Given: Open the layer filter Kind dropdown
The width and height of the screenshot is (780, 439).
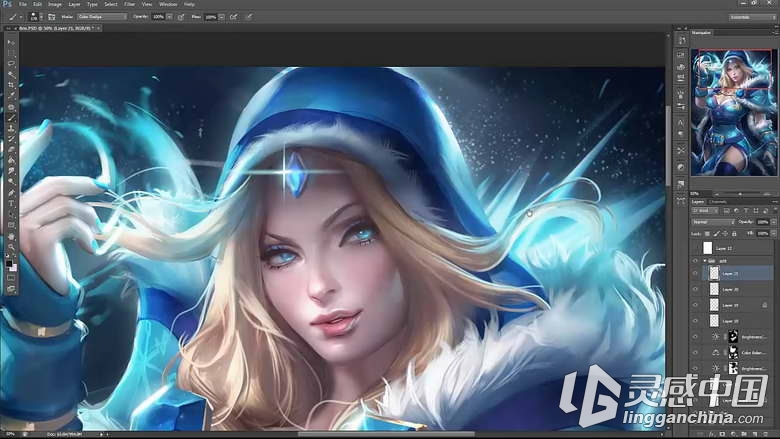Looking at the screenshot, I should [705, 211].
